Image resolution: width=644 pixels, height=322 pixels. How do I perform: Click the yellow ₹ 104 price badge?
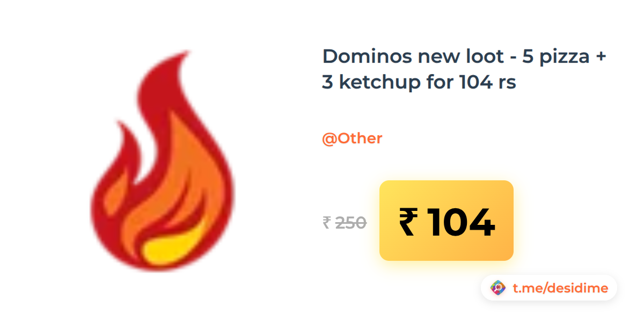[x=447, y=221]
